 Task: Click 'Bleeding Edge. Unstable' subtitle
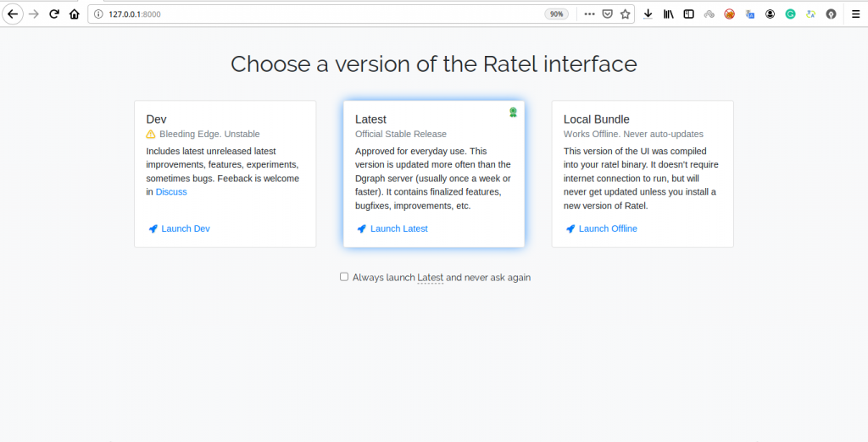pyautogui.click(x=209, y=134)
